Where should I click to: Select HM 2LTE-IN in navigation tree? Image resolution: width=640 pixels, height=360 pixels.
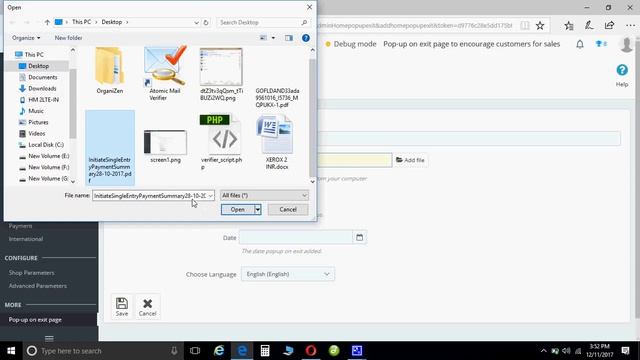click(43, 100)
